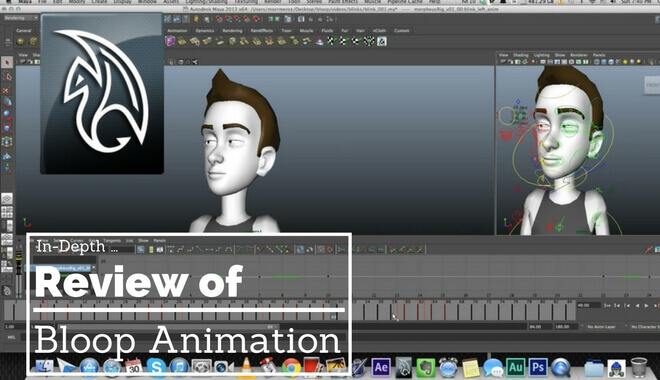Open Renderer menu in right viewport
660x380 pixels.
pyautogui.click(x=579, y=55)
